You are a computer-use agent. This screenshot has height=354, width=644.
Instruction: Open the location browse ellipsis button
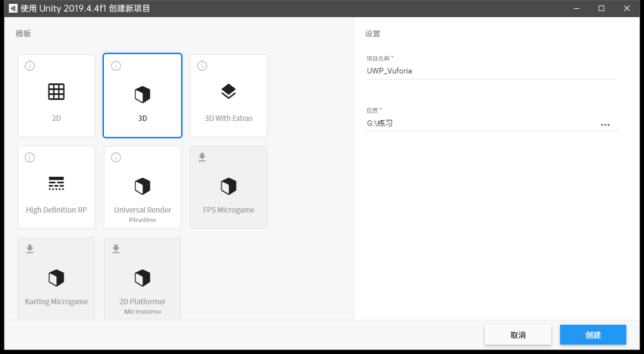click(x=605, y=125)
